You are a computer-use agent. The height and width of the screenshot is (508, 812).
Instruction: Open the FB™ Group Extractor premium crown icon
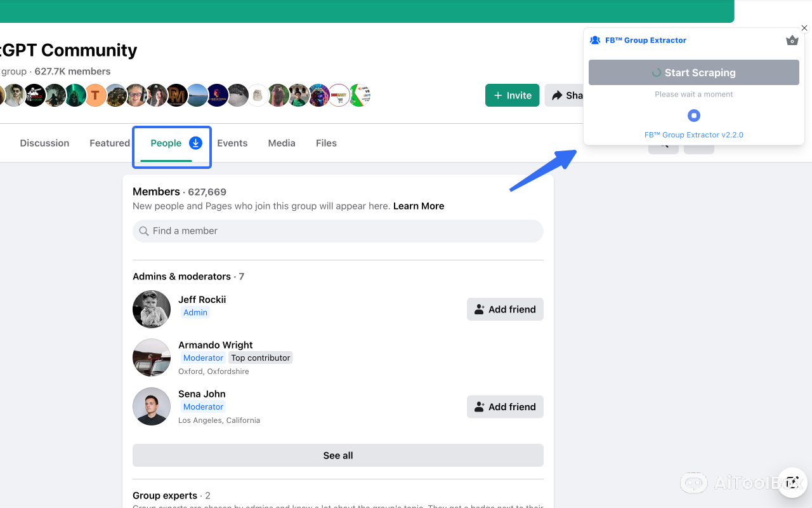click(792, 40)
